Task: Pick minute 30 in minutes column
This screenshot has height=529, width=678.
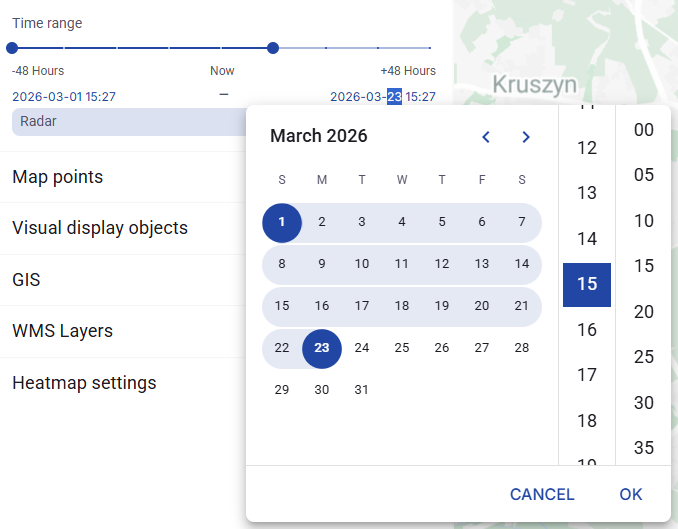Action: pos(643,403)
